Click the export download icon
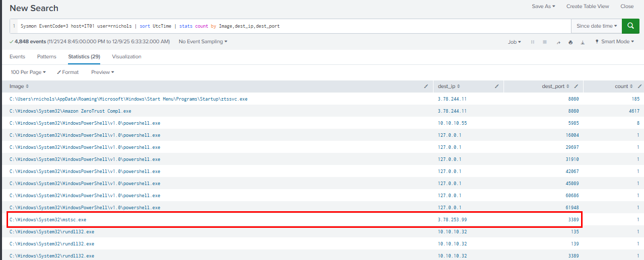This screenshot has height=260, width=644. click(583, 42)
